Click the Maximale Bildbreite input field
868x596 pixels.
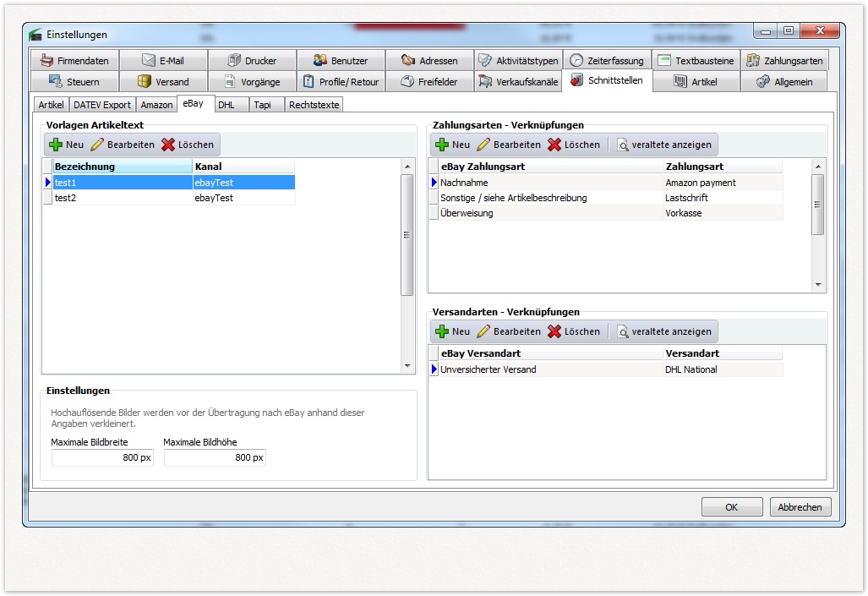102,457
